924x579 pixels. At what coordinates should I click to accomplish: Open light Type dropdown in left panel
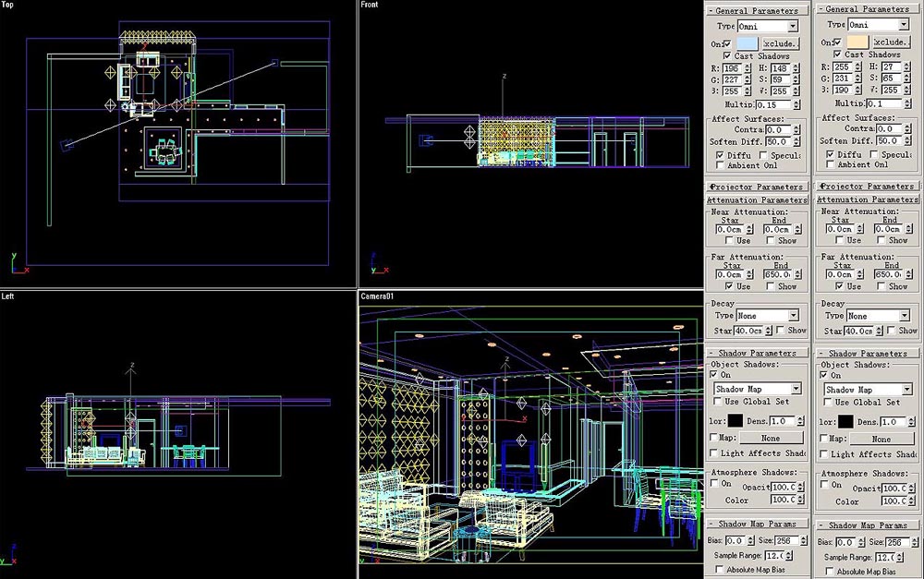click(x=767, y=27)
